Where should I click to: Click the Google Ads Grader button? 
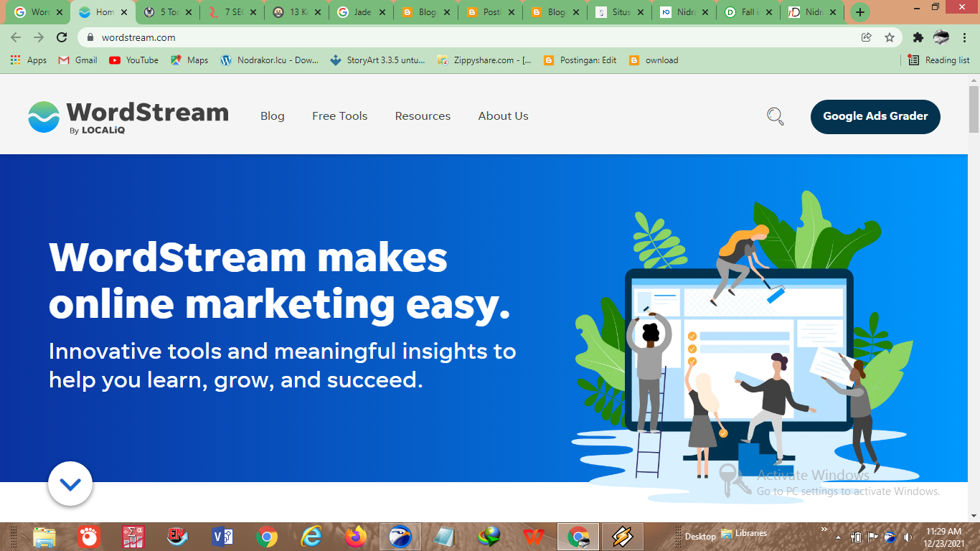875,116
